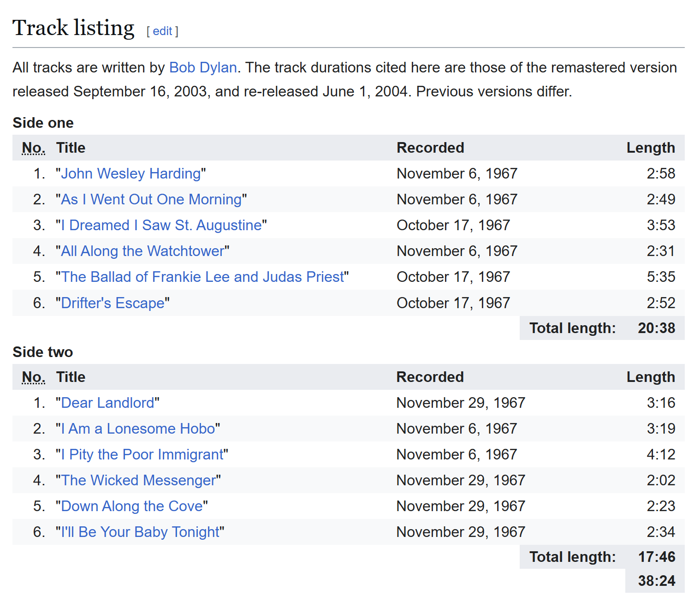
Task: Follow "The Wicked Messenger" link
Action: (138, 480)
